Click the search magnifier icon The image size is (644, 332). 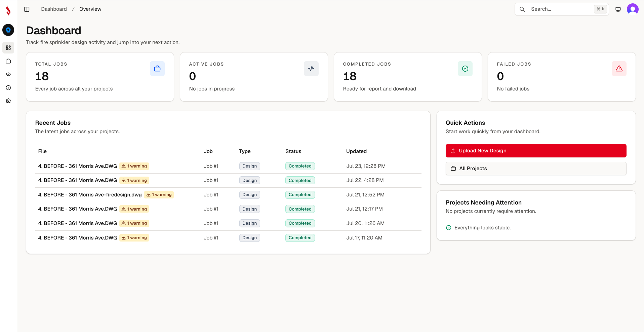[522, 9]
